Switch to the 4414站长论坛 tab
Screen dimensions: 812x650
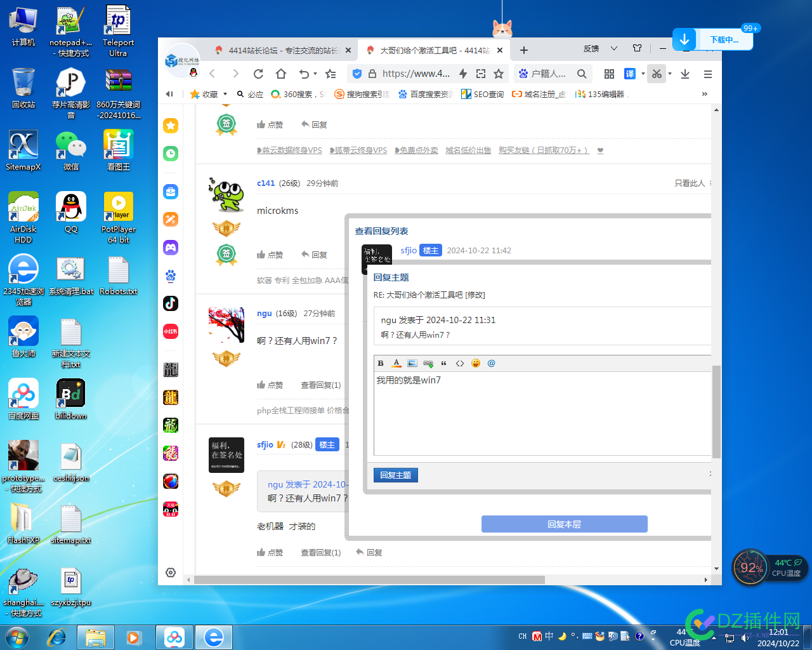283,50
